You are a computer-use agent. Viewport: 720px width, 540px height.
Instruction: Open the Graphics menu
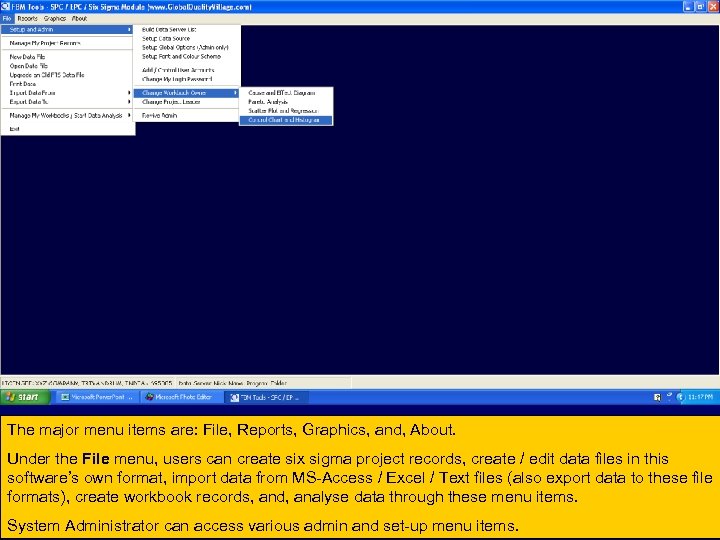click(55, 19)
